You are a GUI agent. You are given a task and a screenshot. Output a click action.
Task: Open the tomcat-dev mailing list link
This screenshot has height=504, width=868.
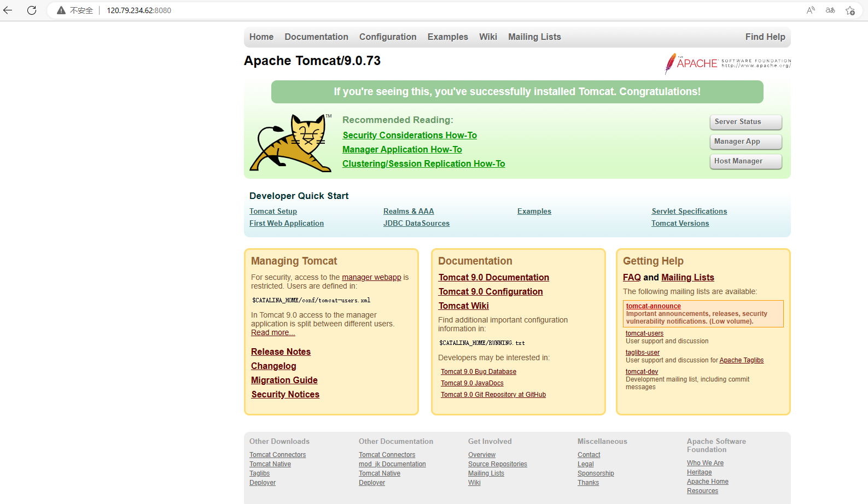click(x=642, y=372)
